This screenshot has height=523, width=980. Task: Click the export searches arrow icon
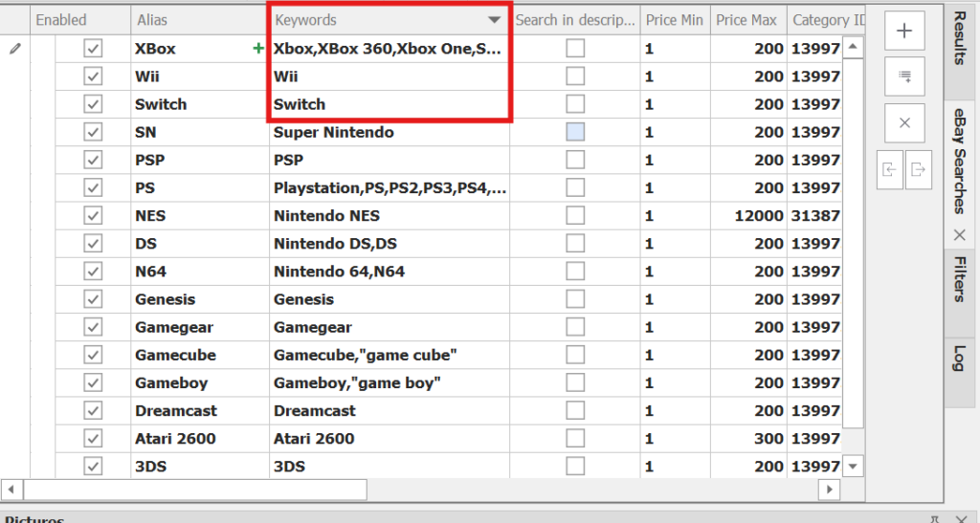(x=918, y=170)
